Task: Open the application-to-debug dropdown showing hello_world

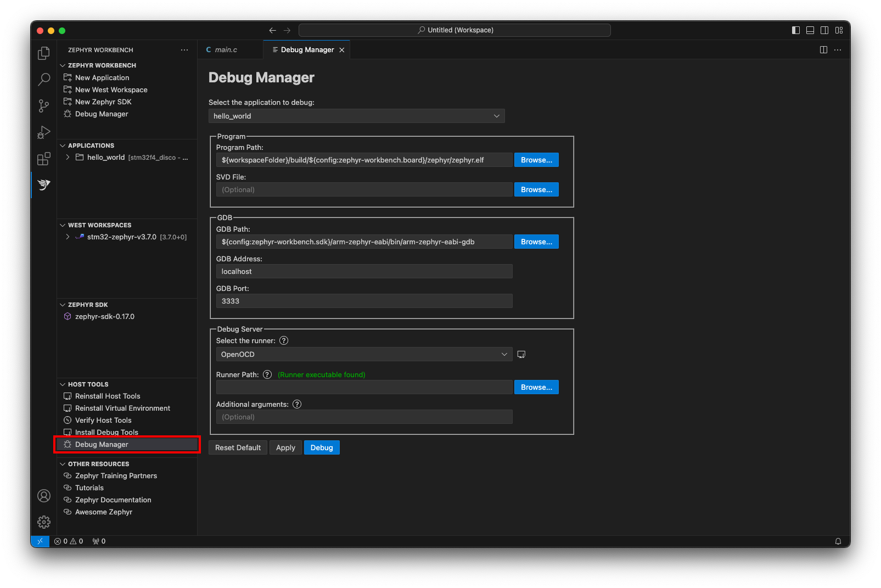Action: pos(356,116)
